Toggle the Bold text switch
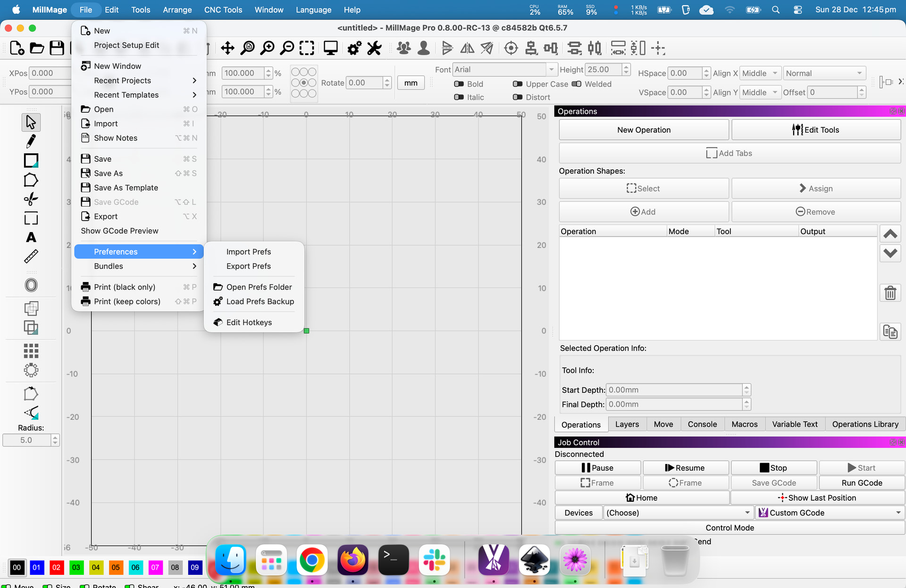The width and height of the screenshot is (906, 588). tap(459, 84)
